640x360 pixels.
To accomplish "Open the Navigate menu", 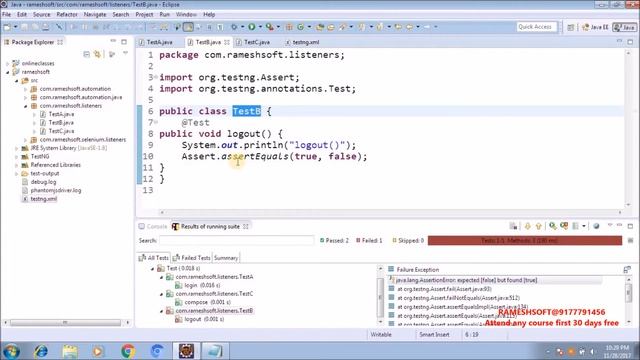I will [x=95, y=14].
